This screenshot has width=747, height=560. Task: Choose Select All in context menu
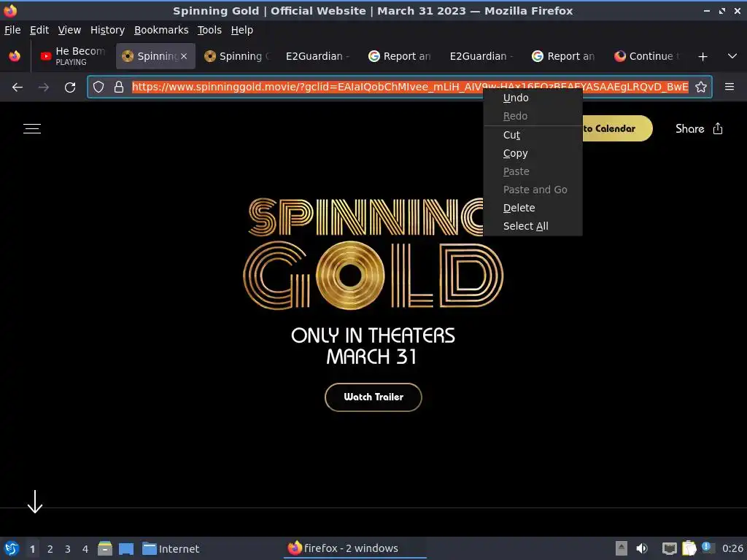[x=533, y=226]
